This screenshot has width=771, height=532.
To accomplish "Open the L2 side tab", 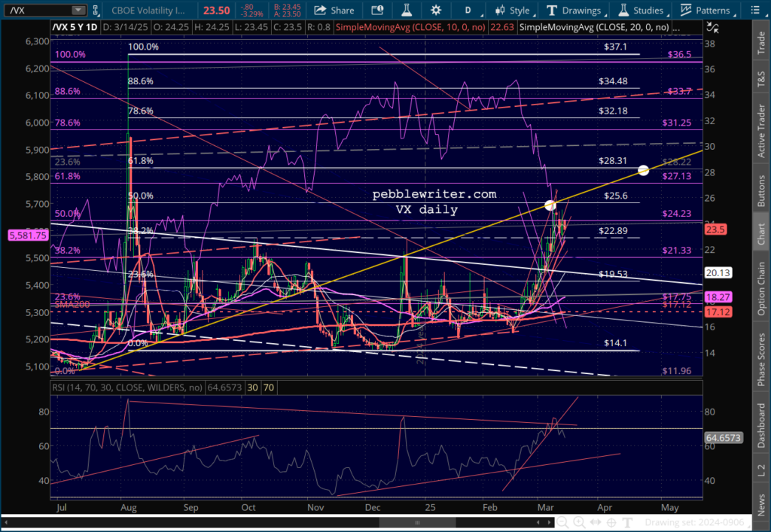I will click(x=760, y=470).
